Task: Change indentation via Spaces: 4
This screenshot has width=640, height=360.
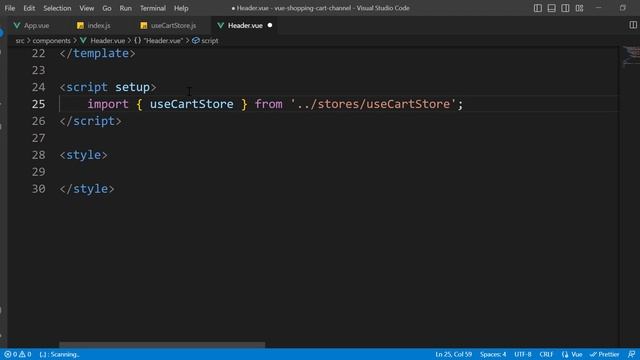Action: point(493,354)
